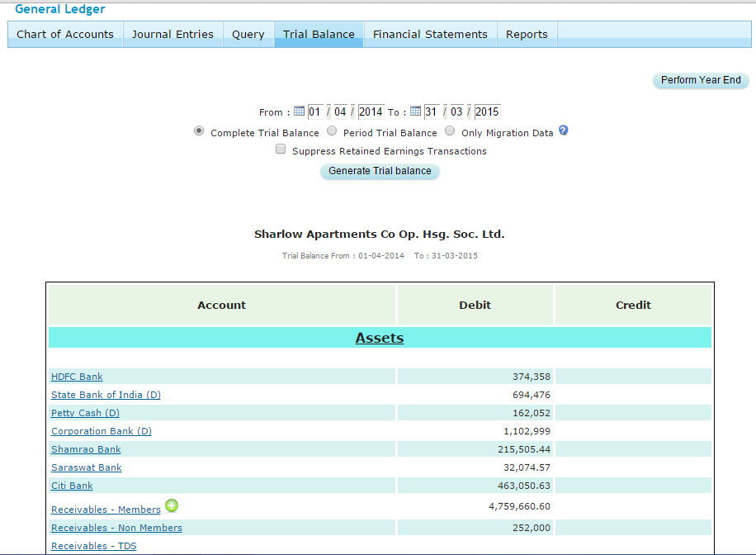Toggle Suppress Retained Earnings Transactions checkbox
The width and height of the screenshot is (756, 555).
[281, 149]
